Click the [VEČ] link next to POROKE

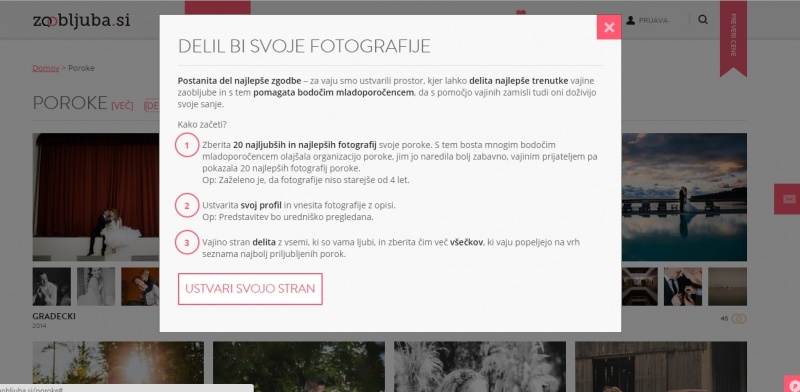pos(122,106)
